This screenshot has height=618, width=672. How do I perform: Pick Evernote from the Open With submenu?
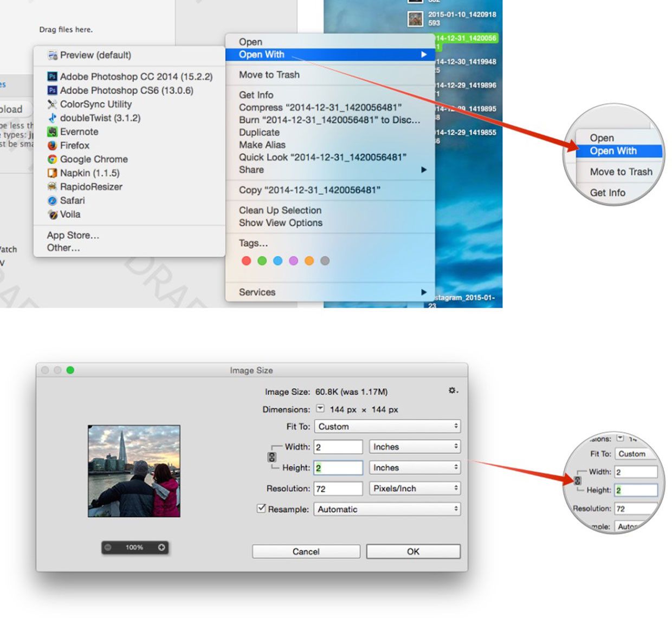tap(79, 132)
